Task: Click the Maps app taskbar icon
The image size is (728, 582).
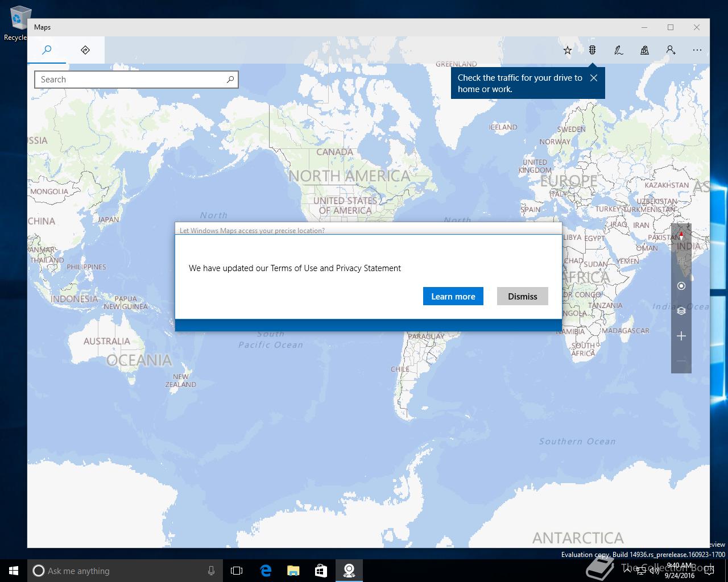Action: coord(349,571)
